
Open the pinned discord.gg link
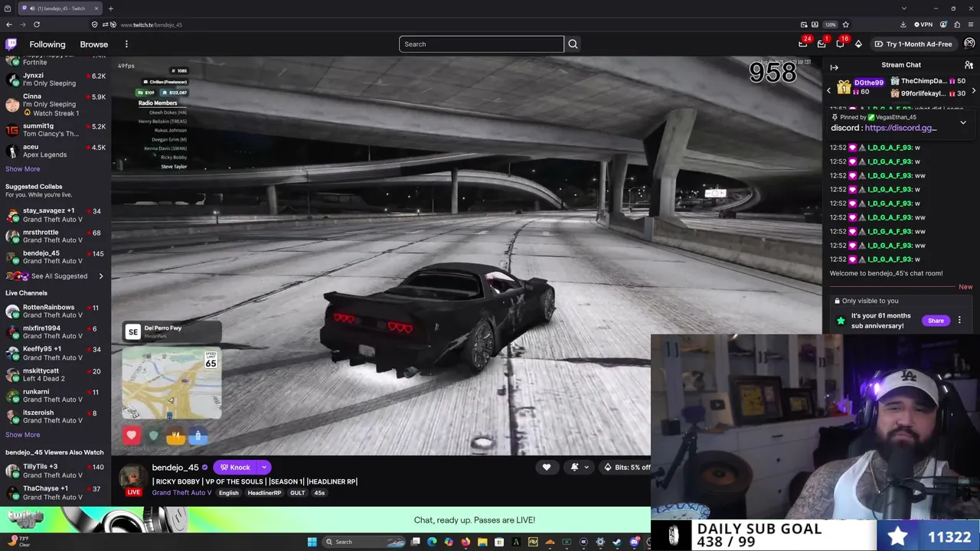(x=900, y=128)
